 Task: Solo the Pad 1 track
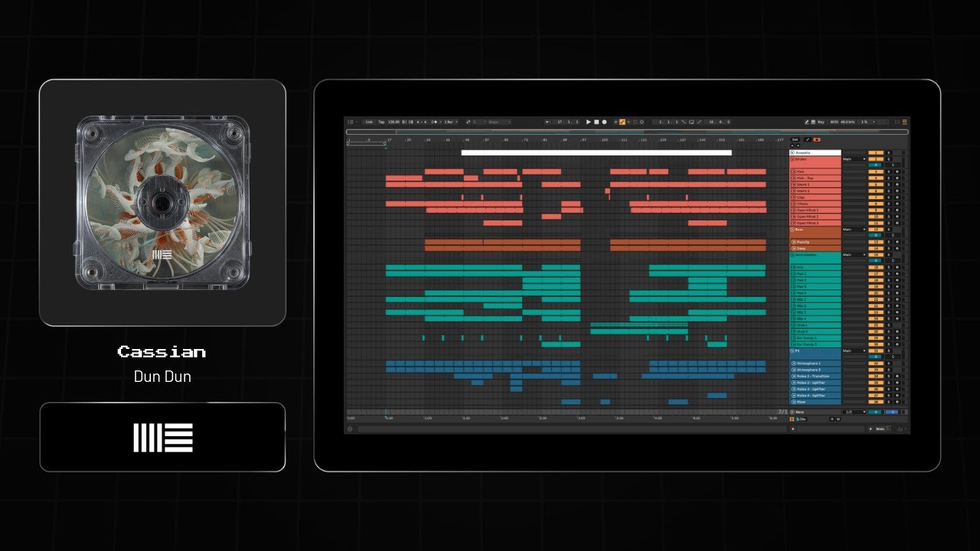(888, 274)
